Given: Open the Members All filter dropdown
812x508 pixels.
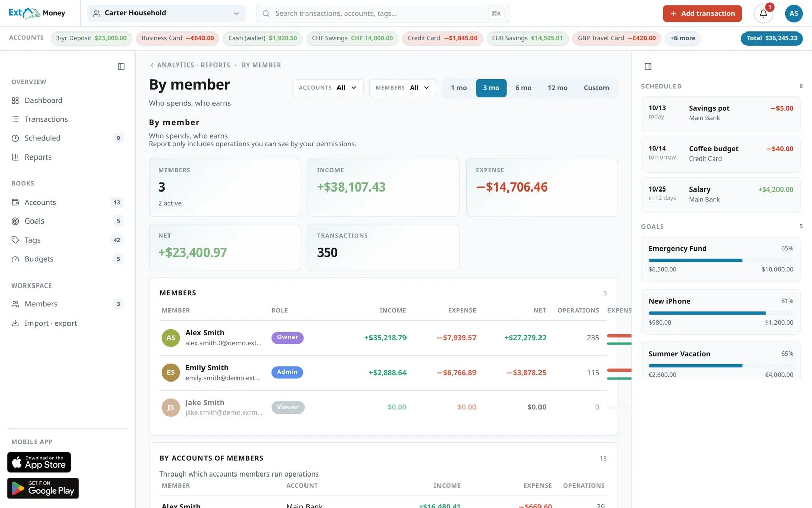Looking at the screenshot, I should point(402,88).
